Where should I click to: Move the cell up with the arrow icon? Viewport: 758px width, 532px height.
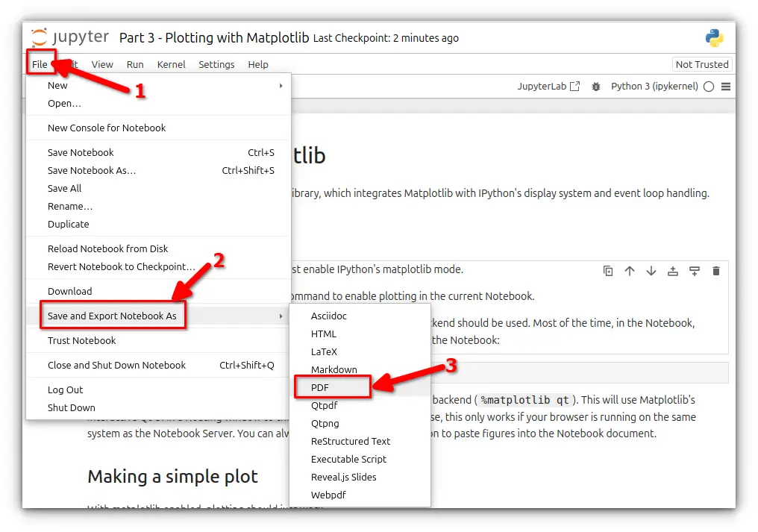[630, 271]
